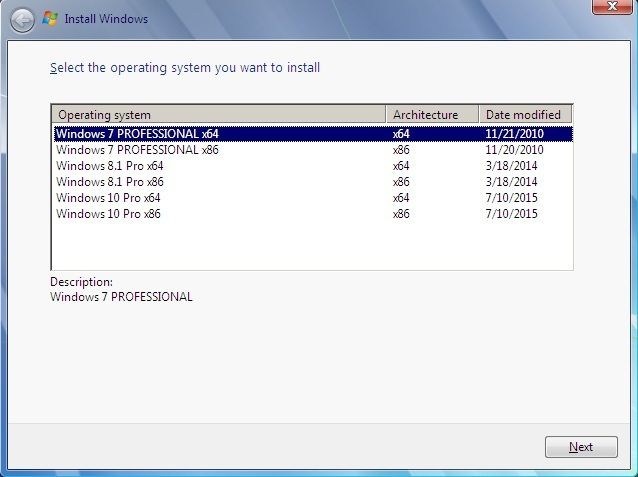Click x86 architecture cell for Windows 8.1

pos(401,182)
